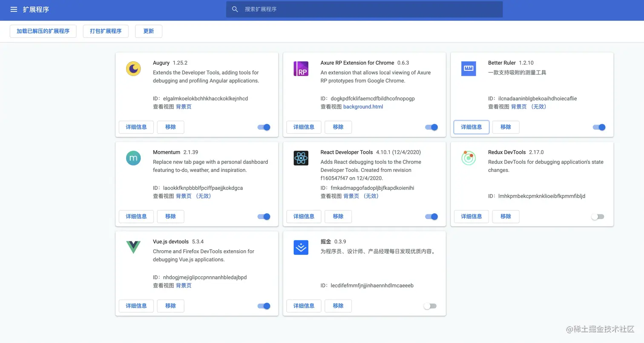Open 详细信息 for Augury
The width and height of the screenshot is (644, 343).
coord(136,127)
